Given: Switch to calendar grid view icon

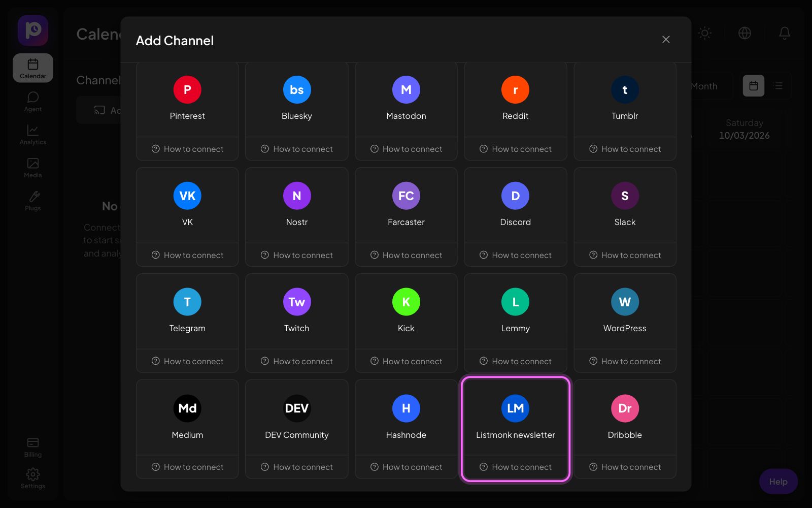Looking at the screenshot, I should pos(754,86).
